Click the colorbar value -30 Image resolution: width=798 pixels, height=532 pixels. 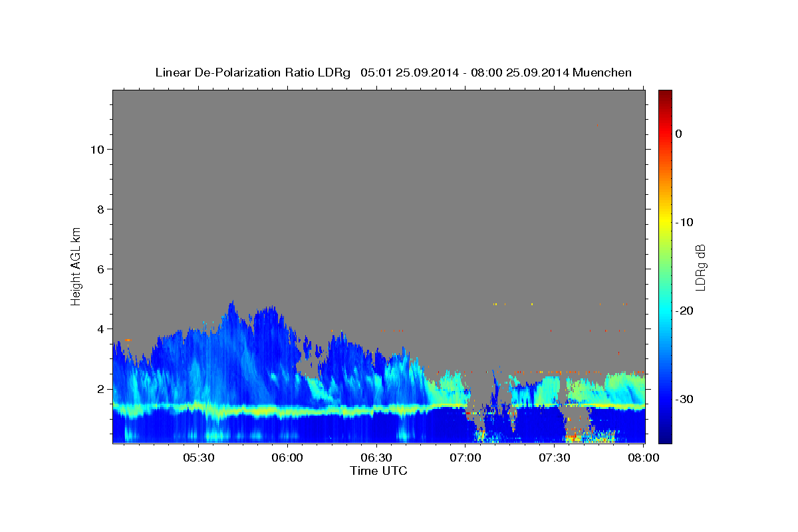685,399
